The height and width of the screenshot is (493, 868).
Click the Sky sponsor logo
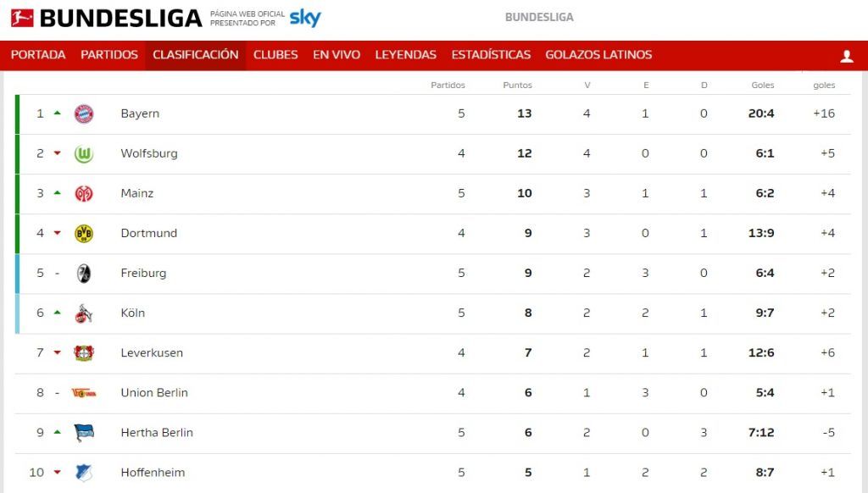305,18
